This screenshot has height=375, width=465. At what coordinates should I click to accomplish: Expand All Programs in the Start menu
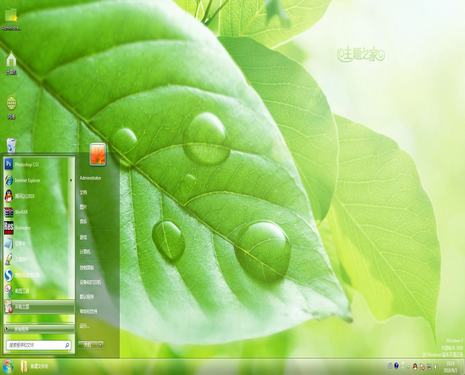tap(39, 329)
